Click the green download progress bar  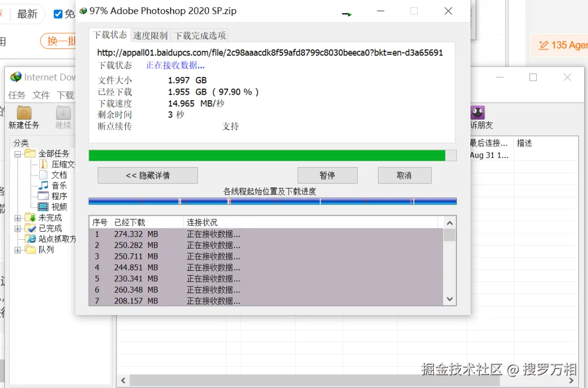coord(273,155)
